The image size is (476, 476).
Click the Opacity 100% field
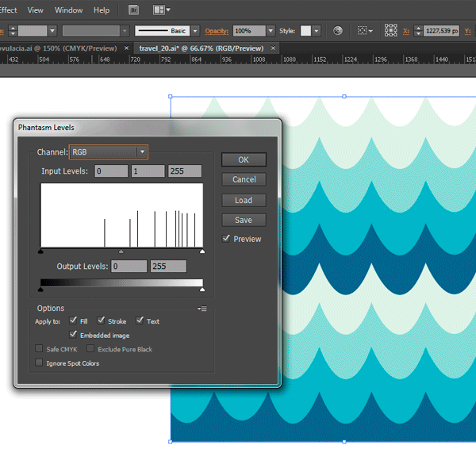[x=249, y=31]
